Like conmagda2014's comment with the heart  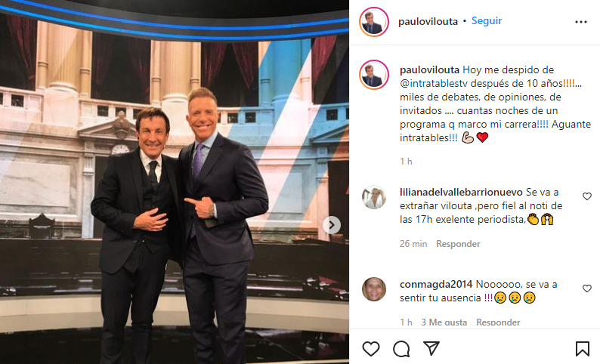point(587,288)
